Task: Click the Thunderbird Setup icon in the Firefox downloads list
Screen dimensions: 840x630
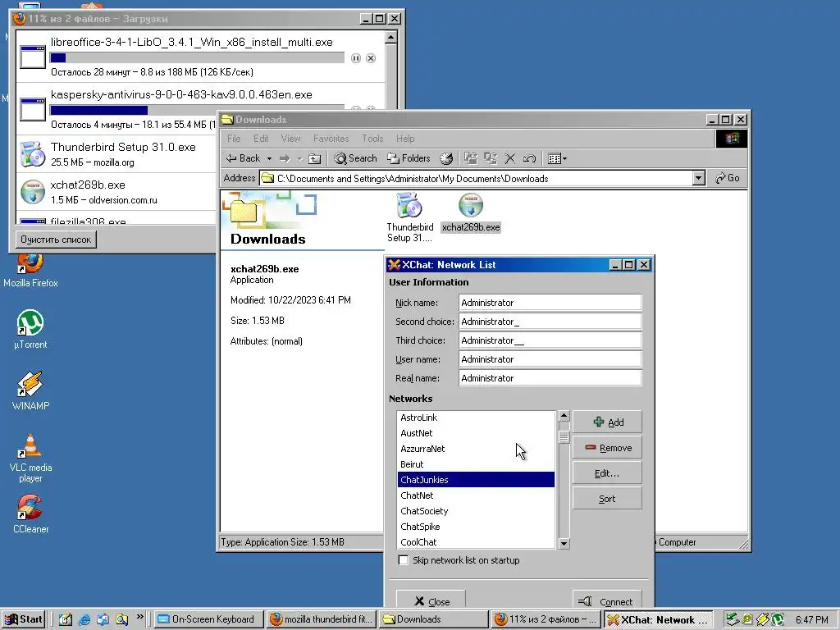Action: click(33, 154)
